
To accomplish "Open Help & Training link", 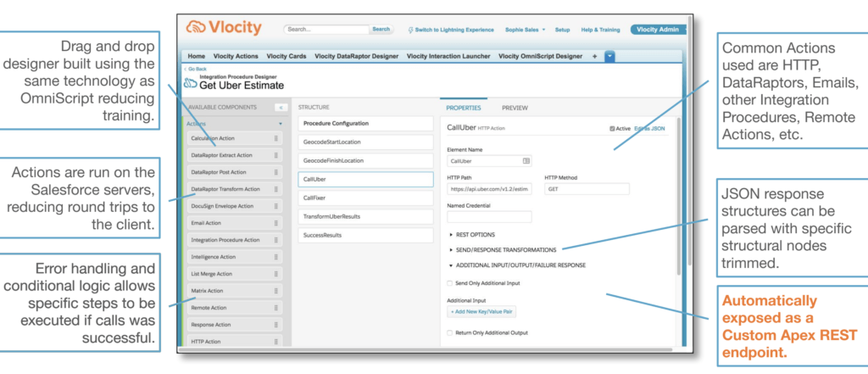I will [600, 30].
